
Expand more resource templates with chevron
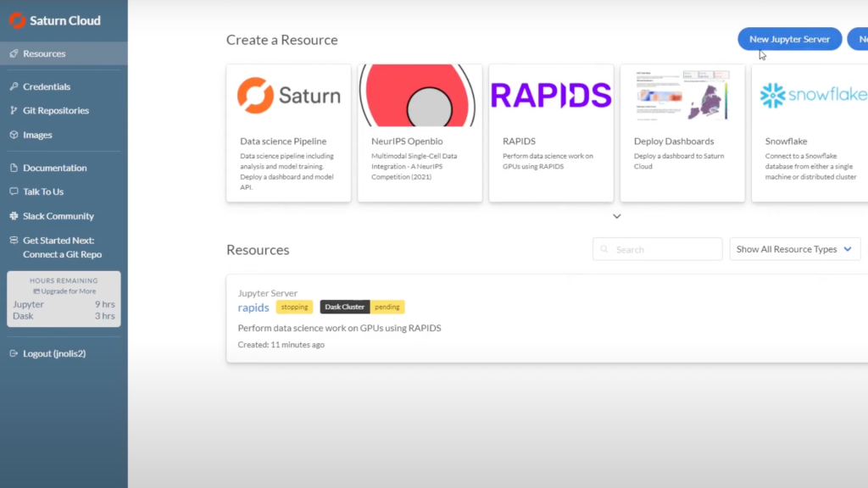coord(617,216)
